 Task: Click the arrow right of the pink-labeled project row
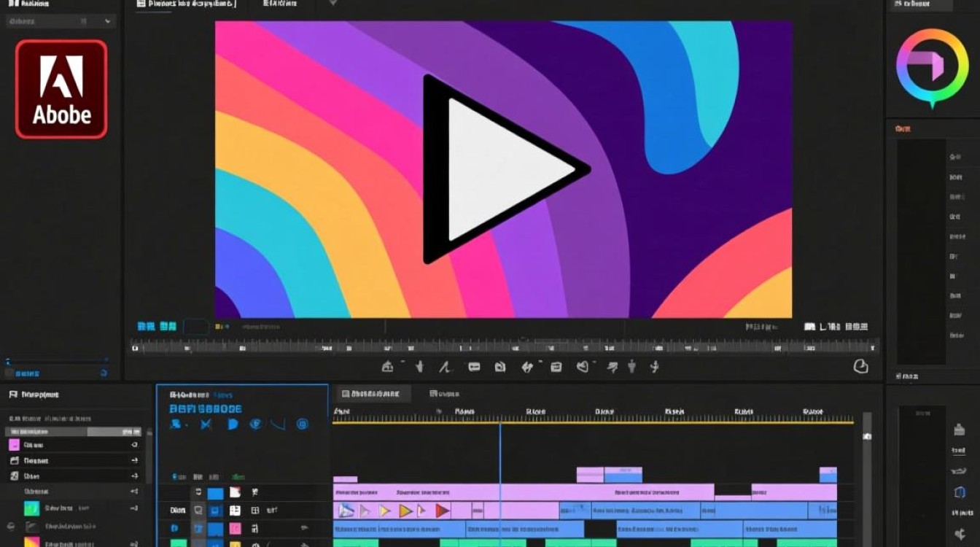(134, 444)
